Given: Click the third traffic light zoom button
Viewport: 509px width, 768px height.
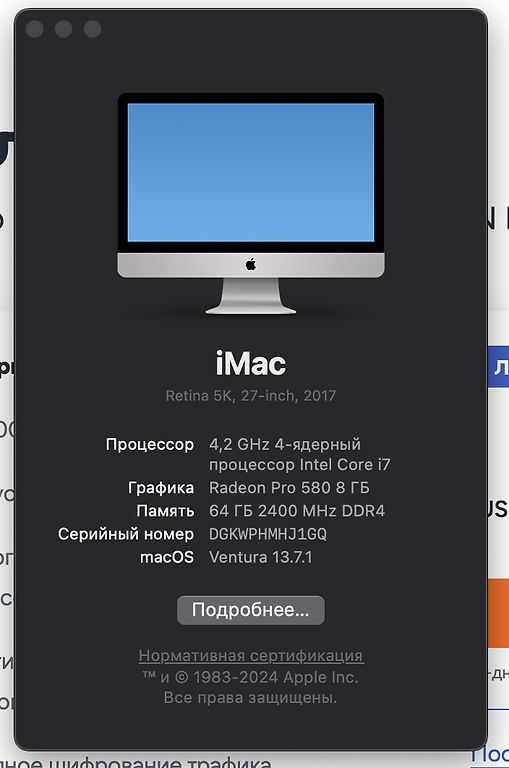Looking at the screenshot, I should 93,29.
